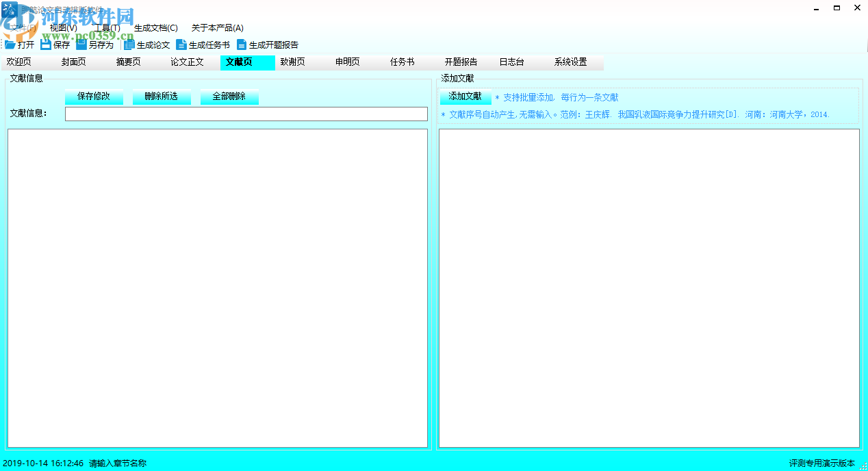Click the timestamp 2019-10-14 in status bar
Image resolution: width=868 pixels, height=471 pixels.
pos(43,463)
